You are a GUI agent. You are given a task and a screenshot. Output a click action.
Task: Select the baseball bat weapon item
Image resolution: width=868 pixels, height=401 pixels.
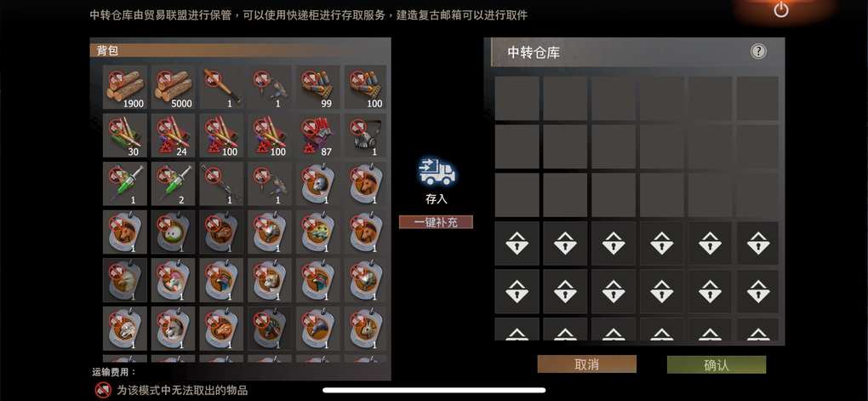(x=221, y=87)
